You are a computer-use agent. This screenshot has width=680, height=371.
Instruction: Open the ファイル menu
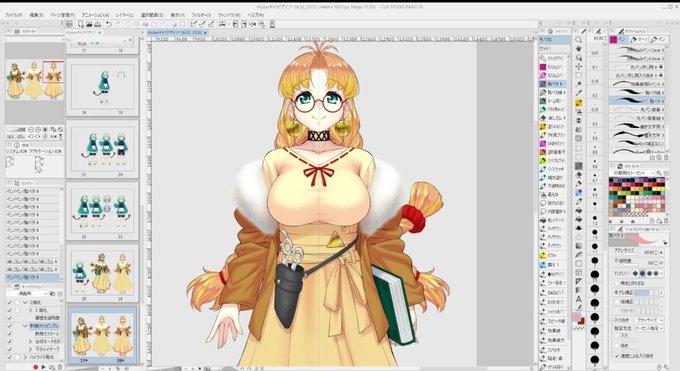click(x=13, y=15)
